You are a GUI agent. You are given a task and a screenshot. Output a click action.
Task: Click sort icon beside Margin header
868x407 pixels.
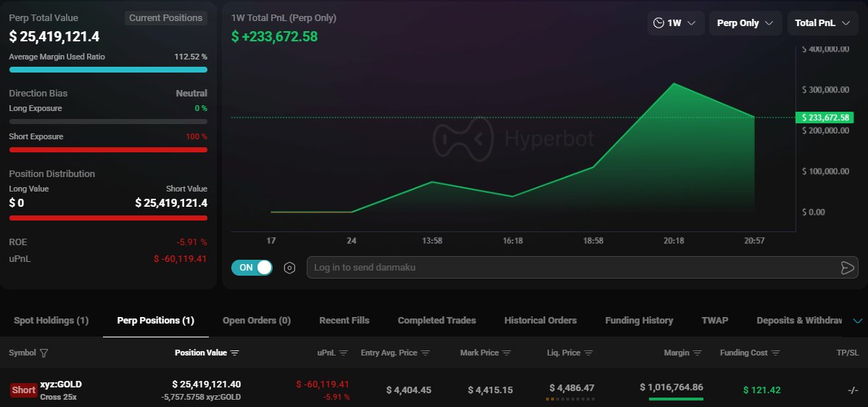(698, 353)
